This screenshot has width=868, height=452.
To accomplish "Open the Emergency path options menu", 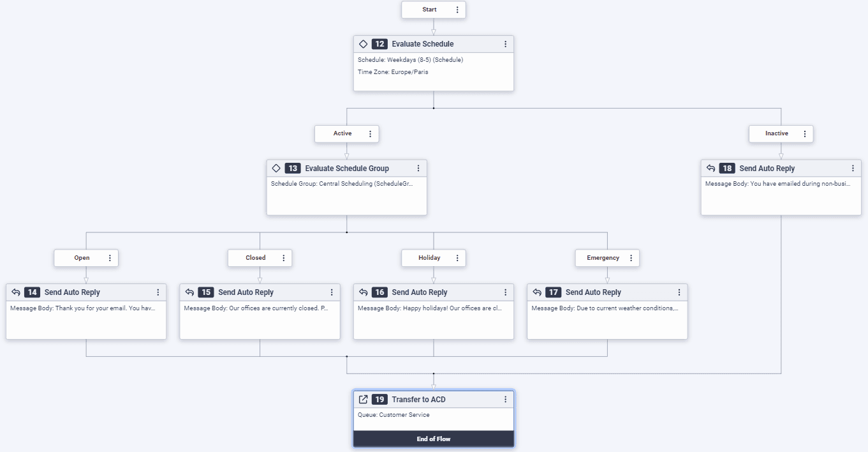I will point(630,258).
